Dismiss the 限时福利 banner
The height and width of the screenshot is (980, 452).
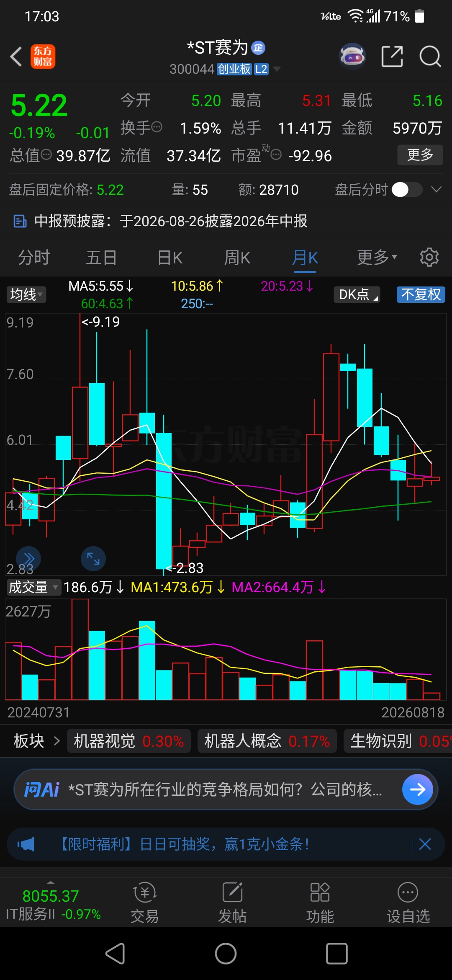coord(425,844)
